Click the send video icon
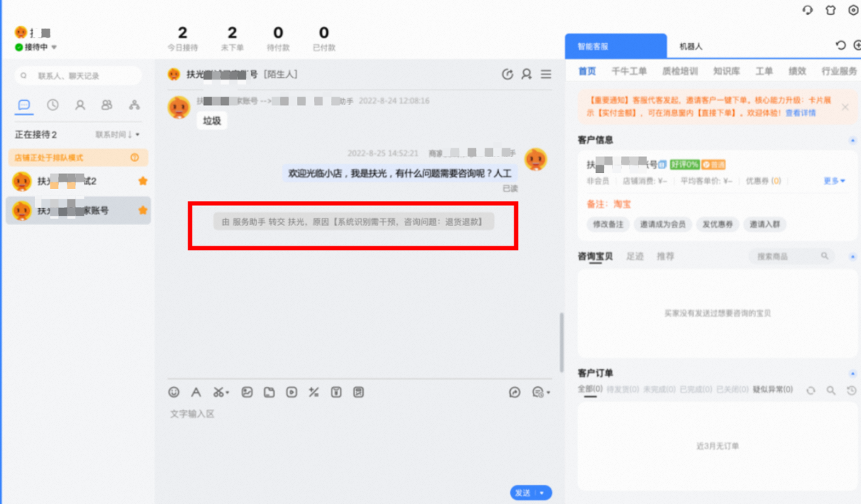This screenshot has width=861, height=504. coord(291,392)
